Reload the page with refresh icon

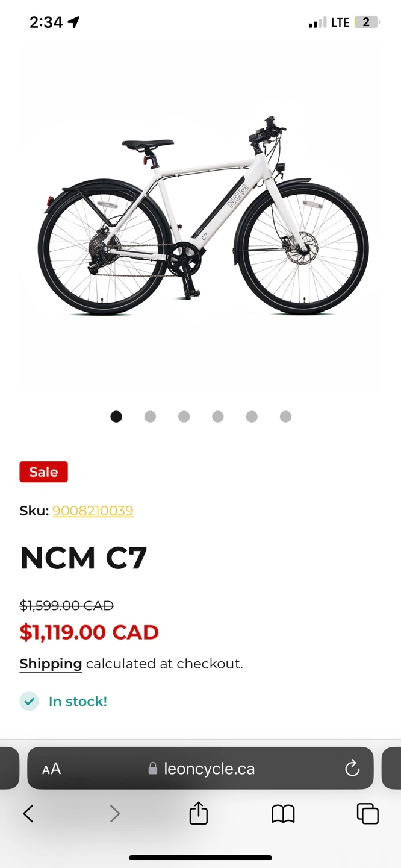pos(352,769)
